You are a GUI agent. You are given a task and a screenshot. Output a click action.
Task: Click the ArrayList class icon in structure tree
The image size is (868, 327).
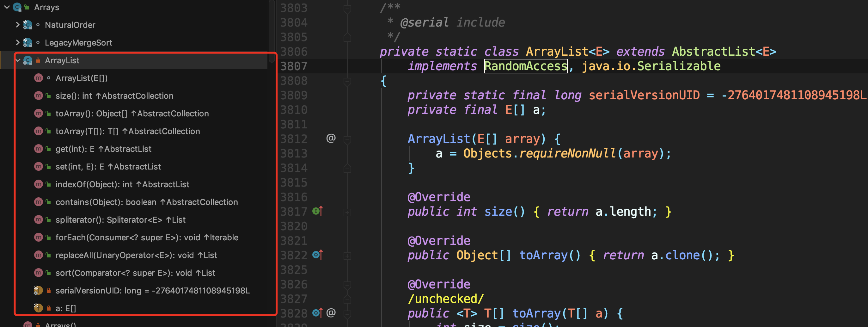(x=28, y=60)
